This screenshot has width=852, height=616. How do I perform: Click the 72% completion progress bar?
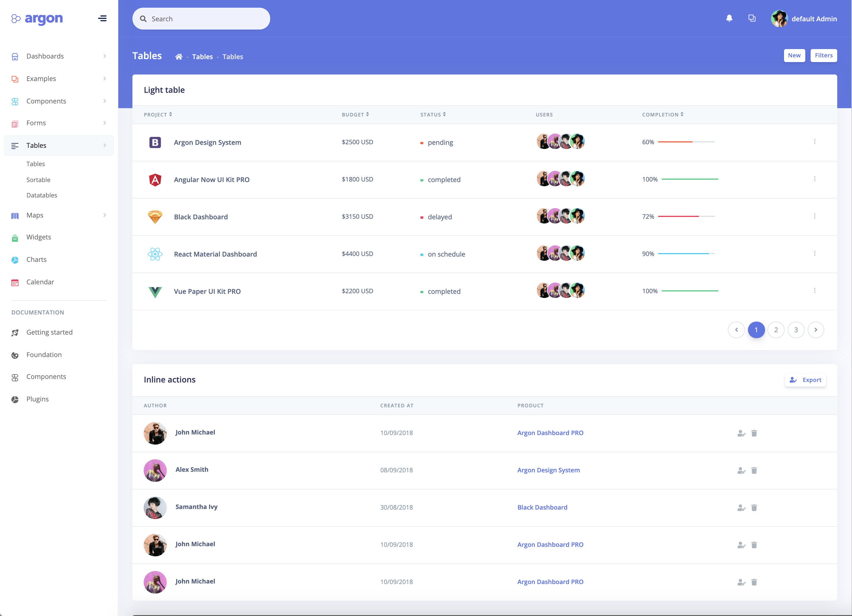(x=686, y=217)
